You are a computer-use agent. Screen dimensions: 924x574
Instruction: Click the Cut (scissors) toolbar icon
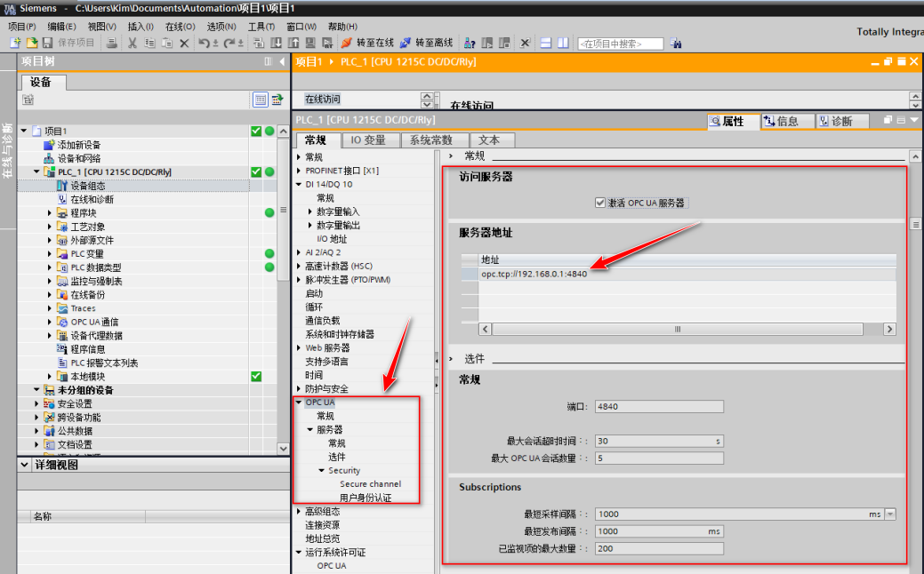click(133, 42)
